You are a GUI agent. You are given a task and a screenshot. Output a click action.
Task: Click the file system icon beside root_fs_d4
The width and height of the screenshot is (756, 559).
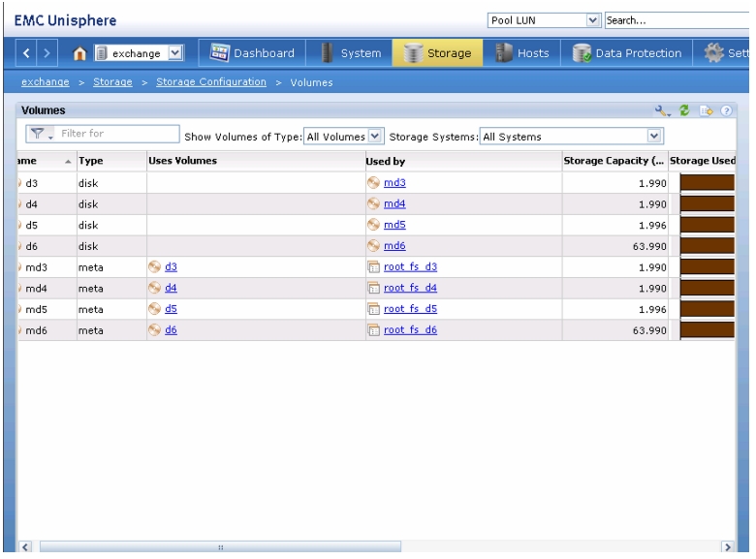[x=374, y=288]
